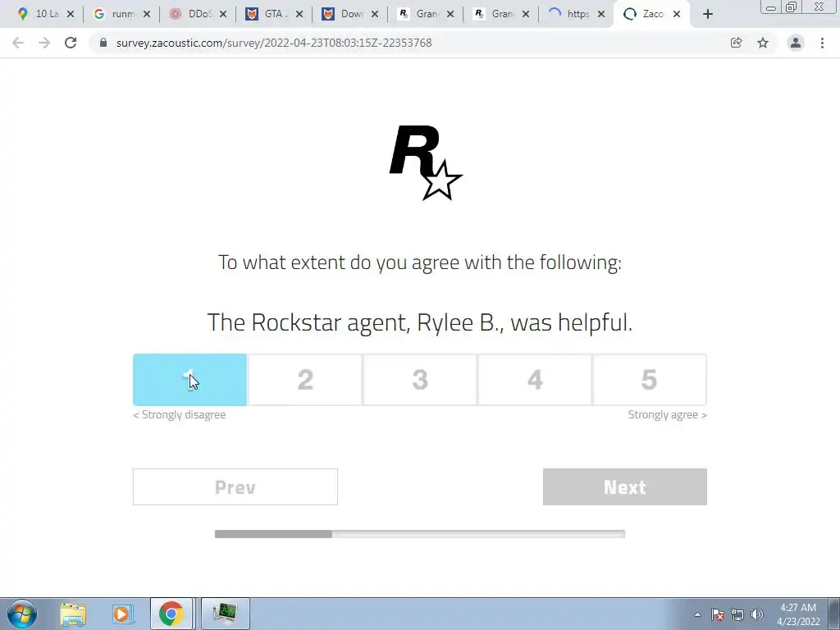Choose rating 3 on the scale
840x630 pixels.
click(x=420, y=380)
